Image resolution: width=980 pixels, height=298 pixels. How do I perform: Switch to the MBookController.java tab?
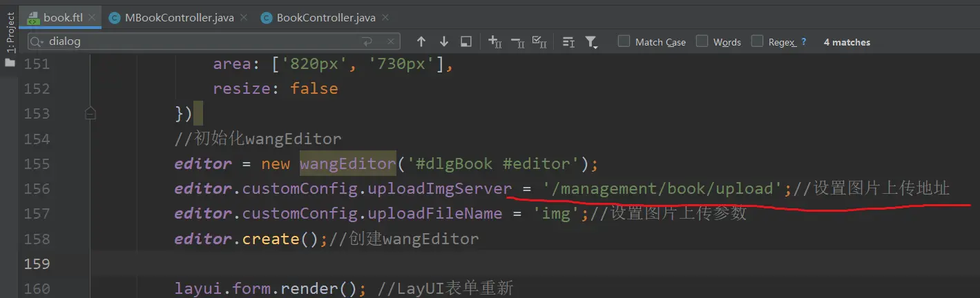[180, 18]
